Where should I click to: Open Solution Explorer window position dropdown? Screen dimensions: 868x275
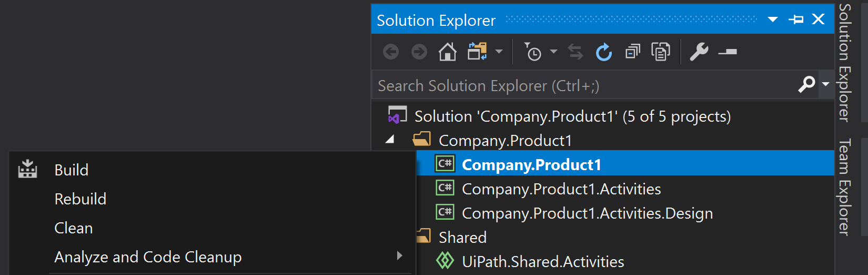[x=773, y=19]
